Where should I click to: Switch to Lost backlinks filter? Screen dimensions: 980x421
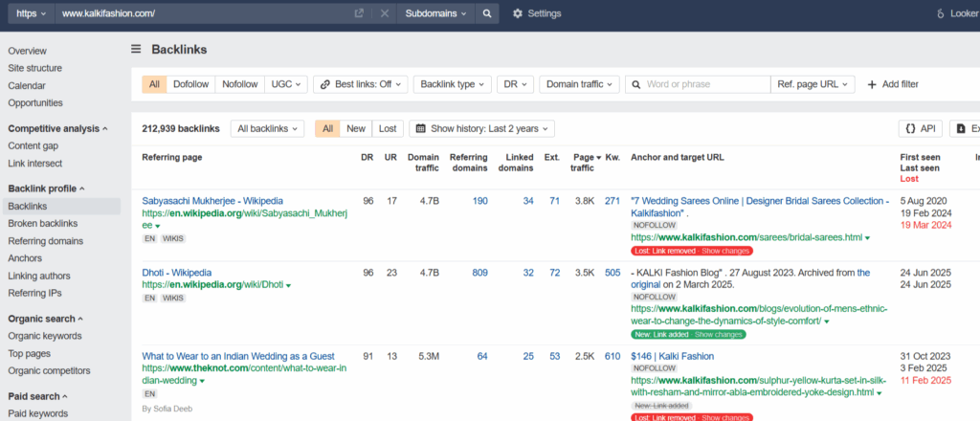(388, 128)
